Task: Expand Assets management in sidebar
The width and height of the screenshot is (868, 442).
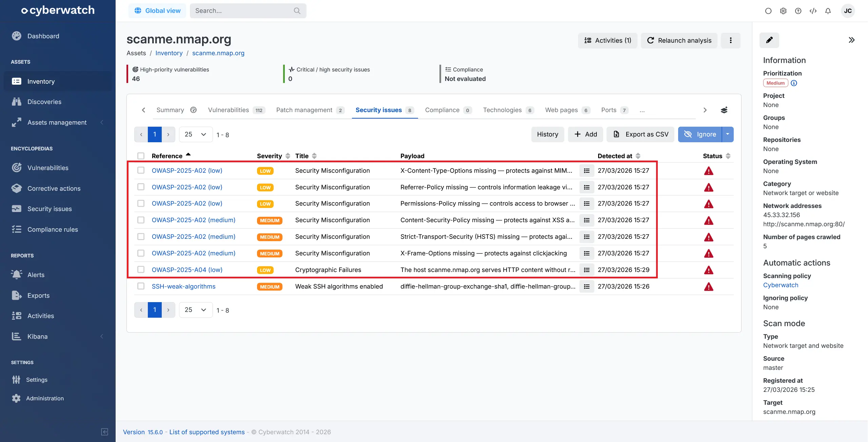Action: click(x=57, y=122)
